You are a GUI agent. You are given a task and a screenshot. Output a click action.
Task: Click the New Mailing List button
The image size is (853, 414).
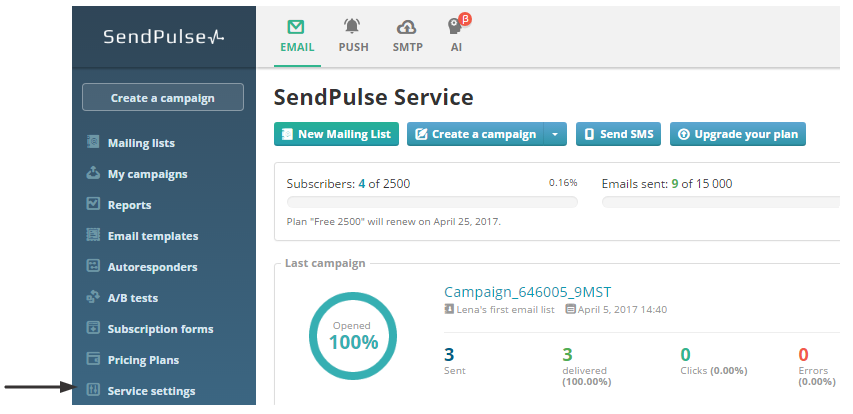click(336, 134)
